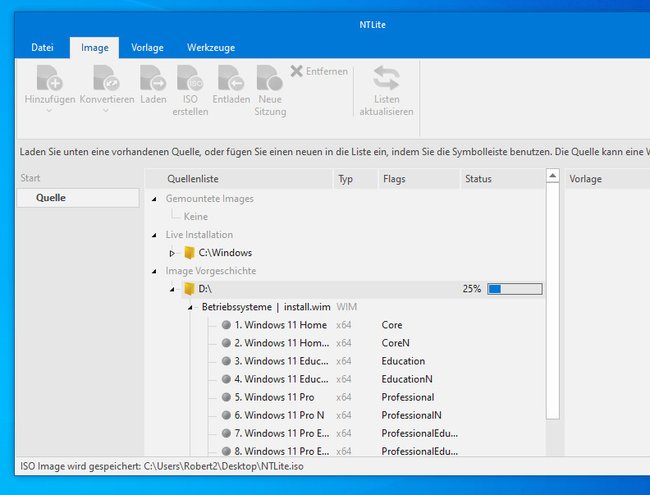Screen dimensions: 650x495
Task: Click the scroll up arrow of source list
Action: pyautogui.click(x=553, y=176)
